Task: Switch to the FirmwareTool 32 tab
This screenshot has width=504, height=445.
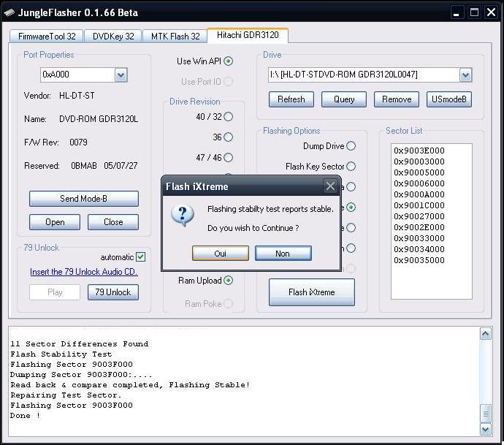Action: 45,36
